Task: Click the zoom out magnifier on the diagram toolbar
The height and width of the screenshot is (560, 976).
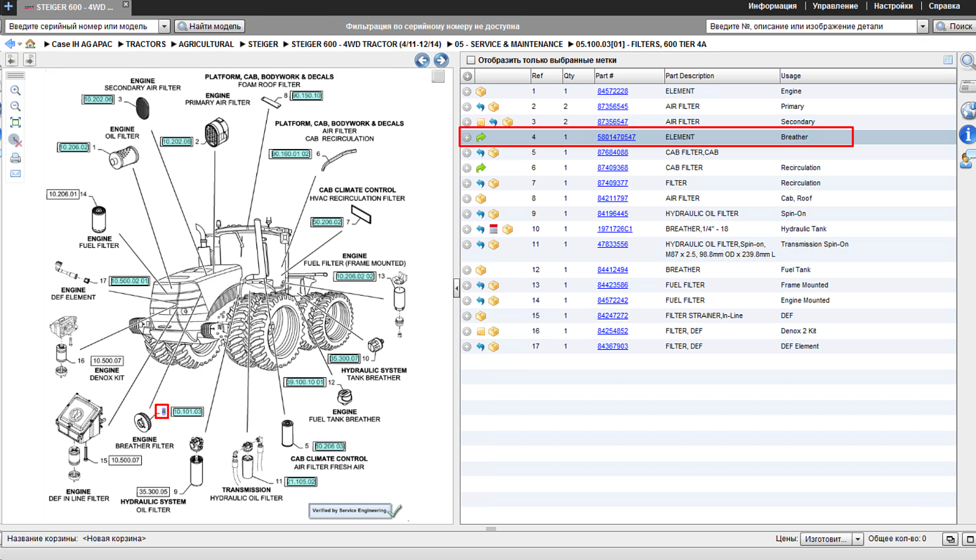Action: pyautogui.click(x=16, y=106)
